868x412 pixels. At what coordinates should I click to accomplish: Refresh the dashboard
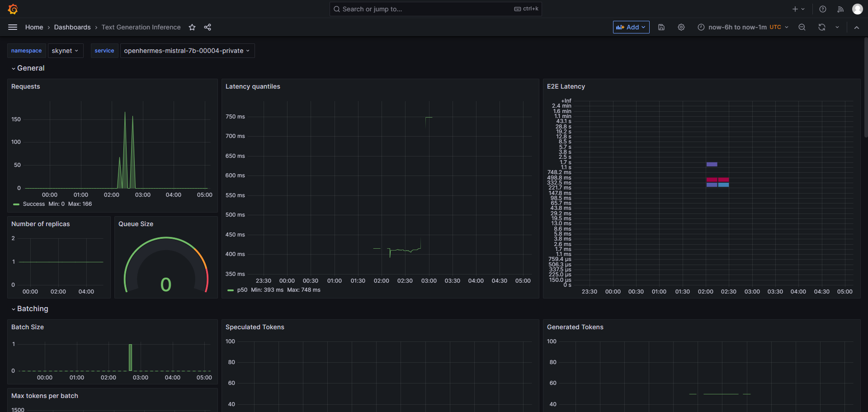[x=822, y=27]
